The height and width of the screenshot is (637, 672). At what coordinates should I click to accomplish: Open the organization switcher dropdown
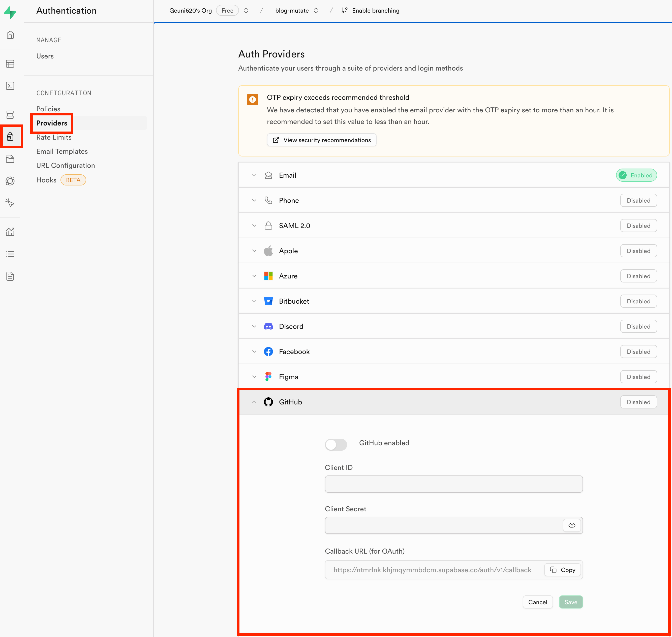[x=246, y=11]
